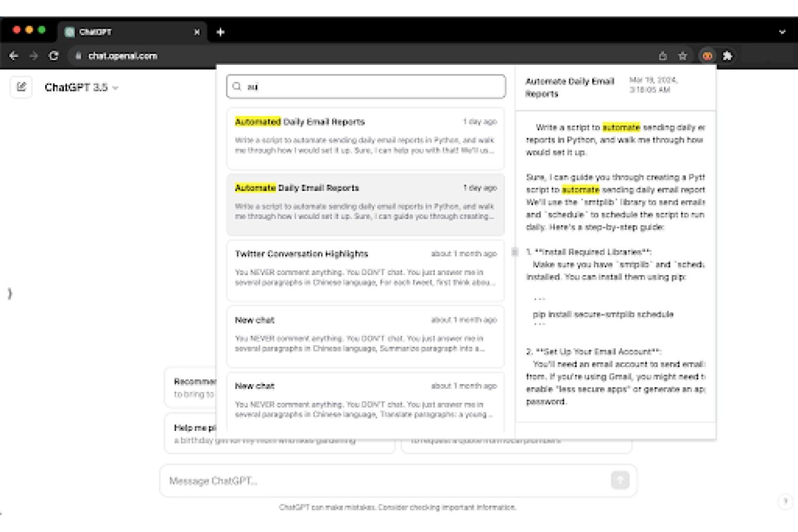
Task: Click the browser back arrow
Action: [x=14, y=56]
